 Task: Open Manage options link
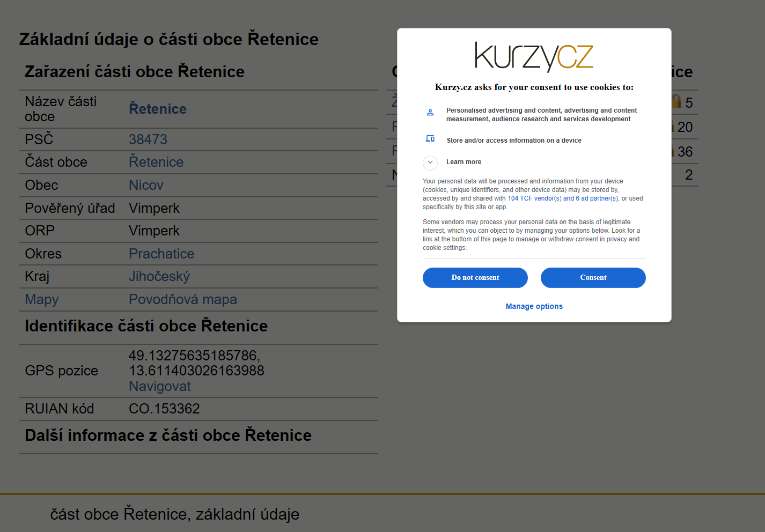coord(534,306)
